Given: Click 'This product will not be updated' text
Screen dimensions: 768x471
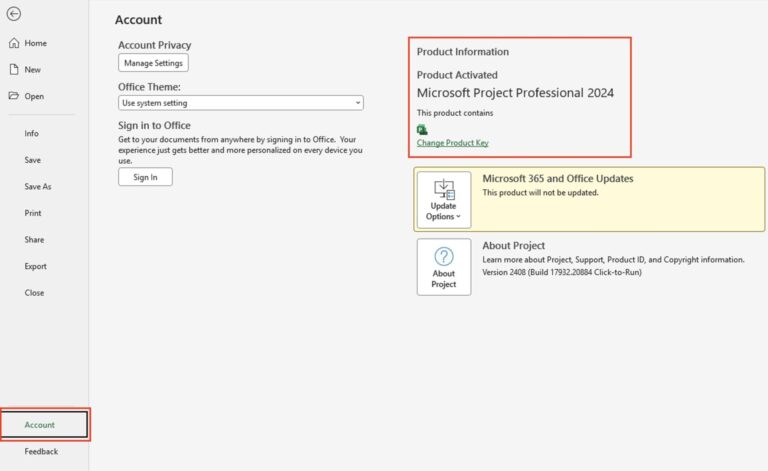Looking at the screenshot, I should [540, 192].
